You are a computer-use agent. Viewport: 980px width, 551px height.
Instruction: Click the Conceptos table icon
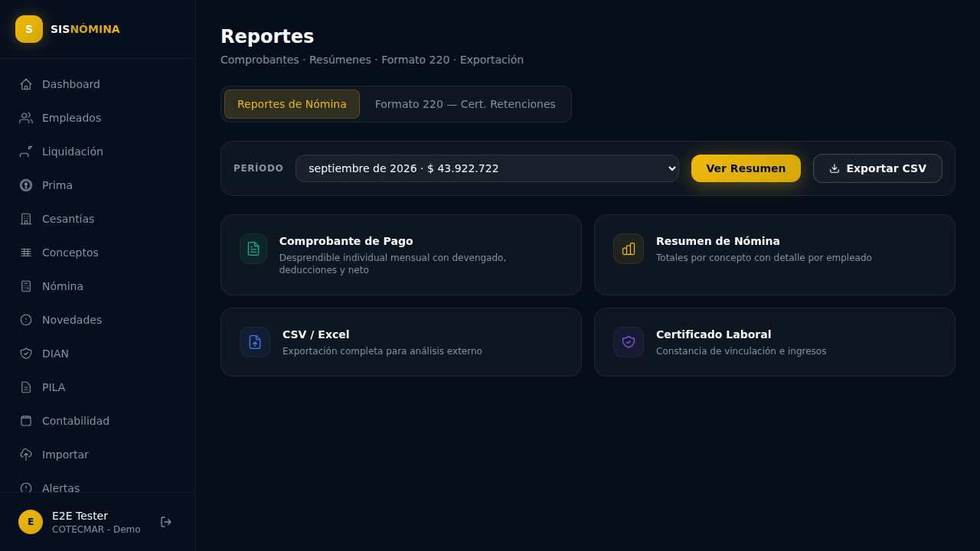pyautogui.click(x=26, y=253)
